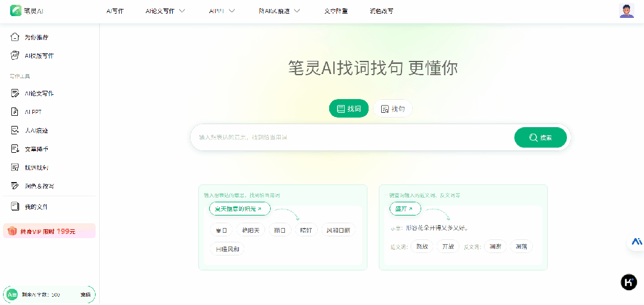
Task: Click the 找词找句 sidebar icon
Action: pyautogui.click(x=15, y=167)
